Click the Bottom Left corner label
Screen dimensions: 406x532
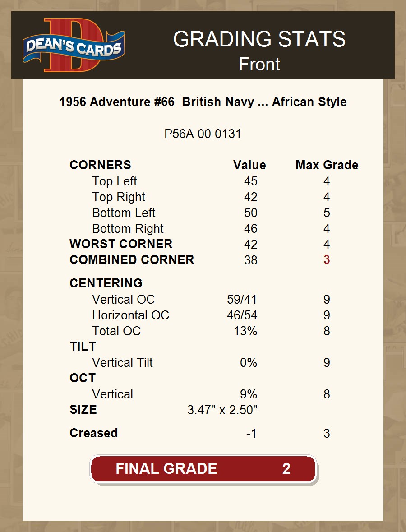(x=124, y=213)
